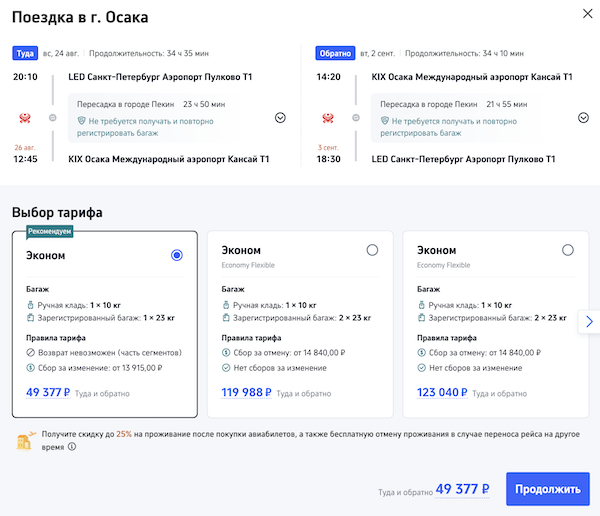Click the "Туда" outbound flight tab label
Image resolution: width=600 pixels, height=516 pixels.
tap(25, 53)
